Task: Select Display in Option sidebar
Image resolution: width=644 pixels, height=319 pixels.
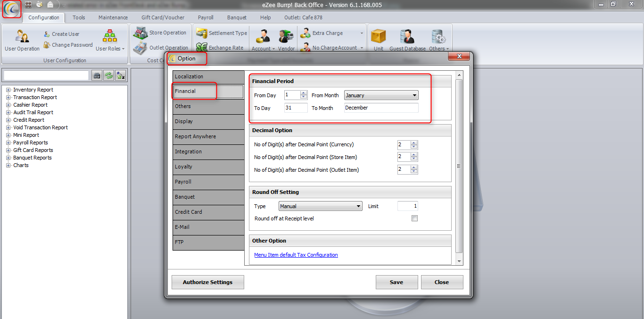Action: click(x=208, y=122)
